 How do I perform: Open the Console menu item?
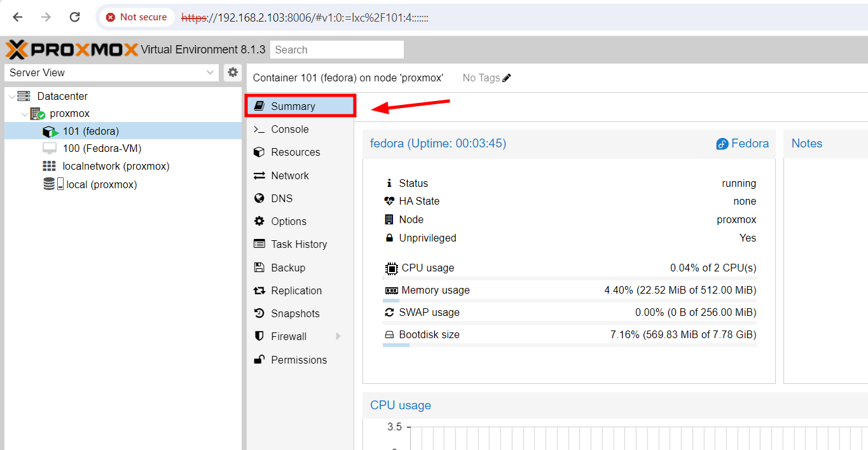(289, 129)
